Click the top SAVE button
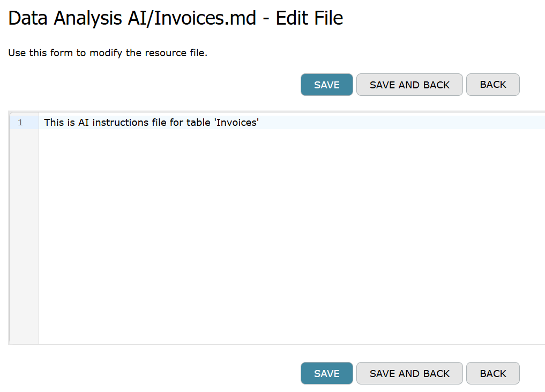Viewport: 545px width, 392px height. click(x=326, y=85)
